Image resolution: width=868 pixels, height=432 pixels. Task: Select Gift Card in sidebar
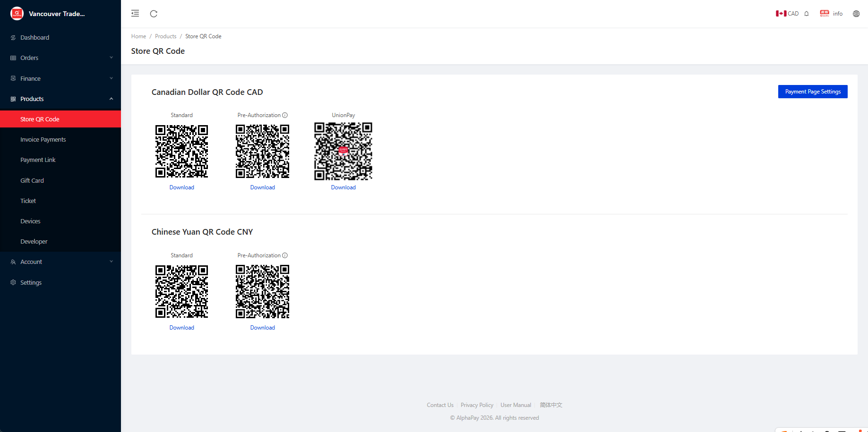[x=32, y=181]
